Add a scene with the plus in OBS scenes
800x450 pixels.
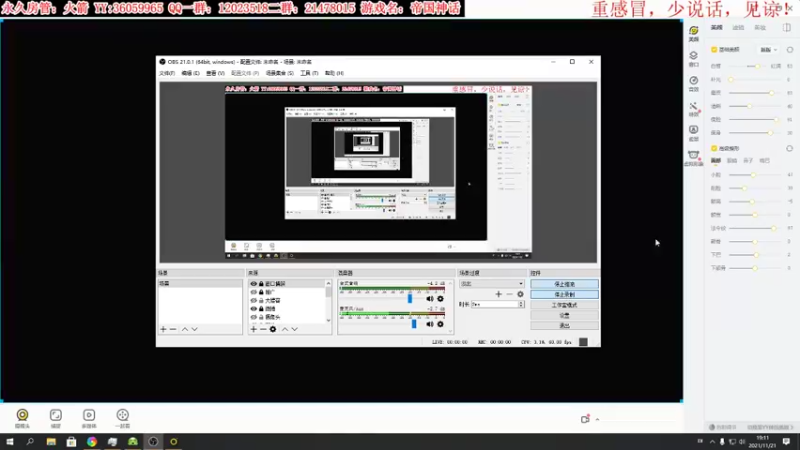(x=163, y=329)
